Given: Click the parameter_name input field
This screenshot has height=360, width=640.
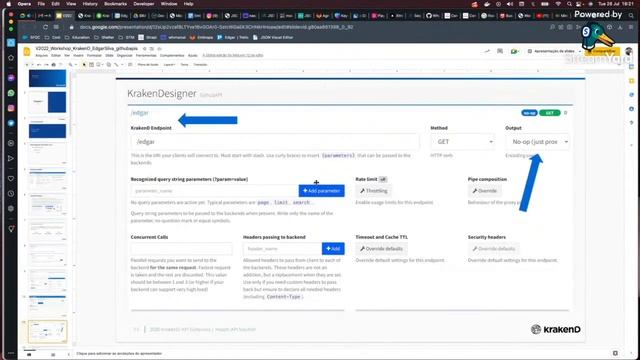Looking at the screenshot, I should [215, 191].
